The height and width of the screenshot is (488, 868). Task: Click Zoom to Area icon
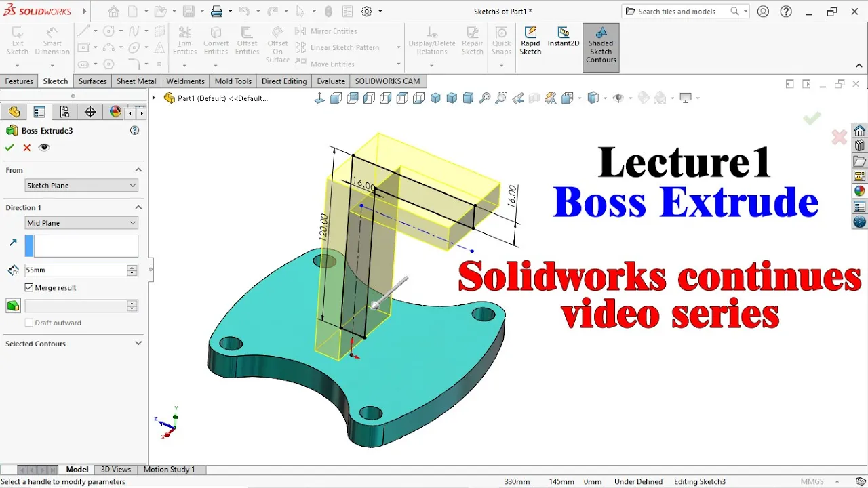pos(501,98)
